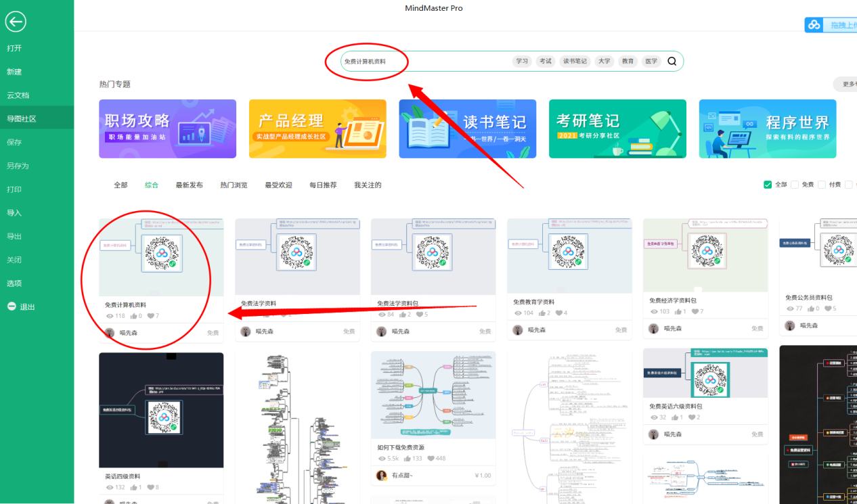The width and height of the screenshot is (857, 504).
Task: Click the 大学 search tag
Action: [x=605, y=61]
